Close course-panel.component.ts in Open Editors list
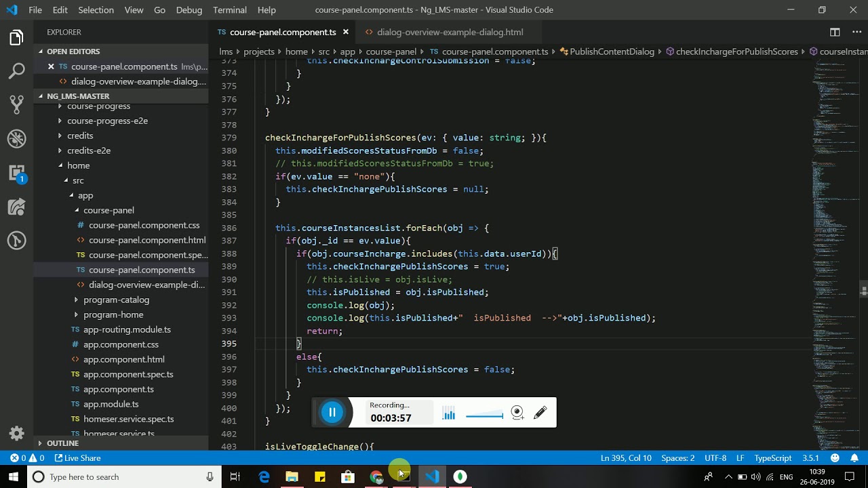 tap(51, 66)
